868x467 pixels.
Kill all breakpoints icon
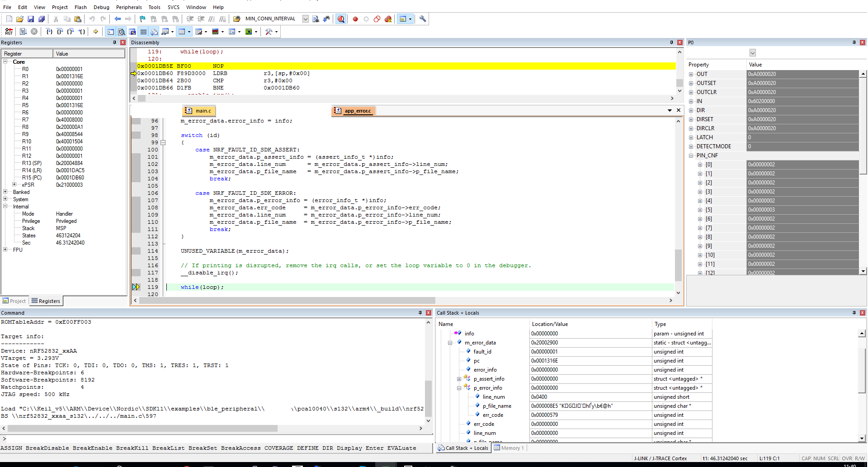click(388, 19)
